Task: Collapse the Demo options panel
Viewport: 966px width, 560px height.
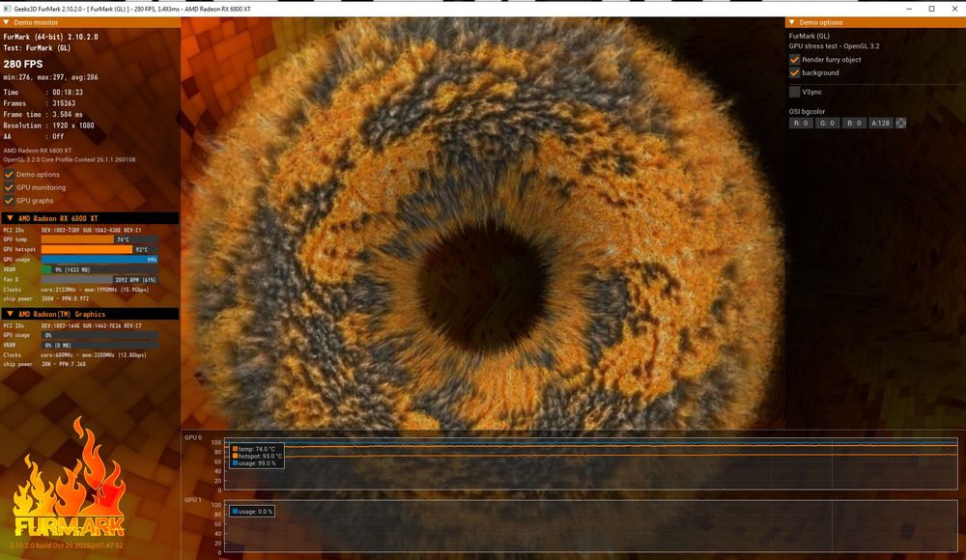Action: 792,23
